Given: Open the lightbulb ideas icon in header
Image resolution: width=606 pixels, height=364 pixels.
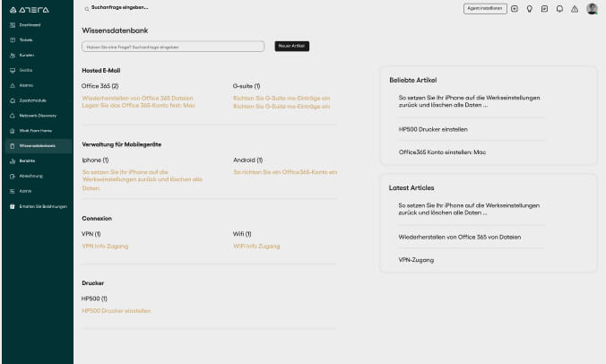Looking at the screenshot, I should pyautogui.click(x=530, y=9).
